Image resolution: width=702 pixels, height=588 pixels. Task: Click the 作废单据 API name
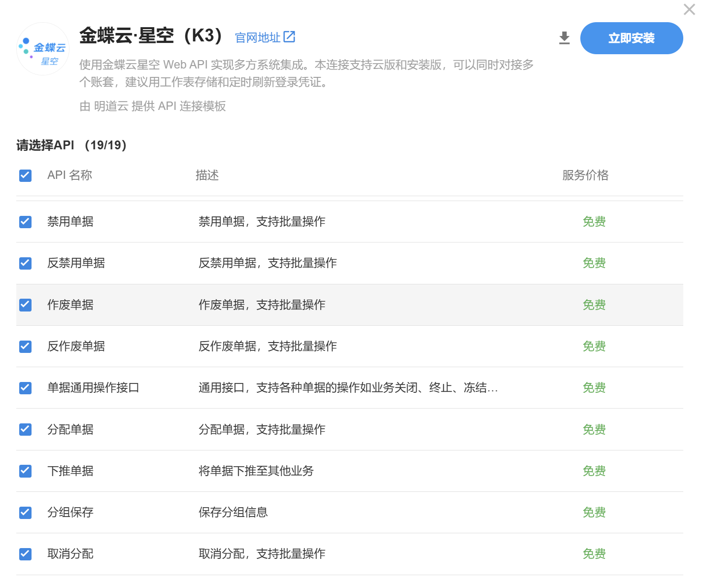coord(70,305)
